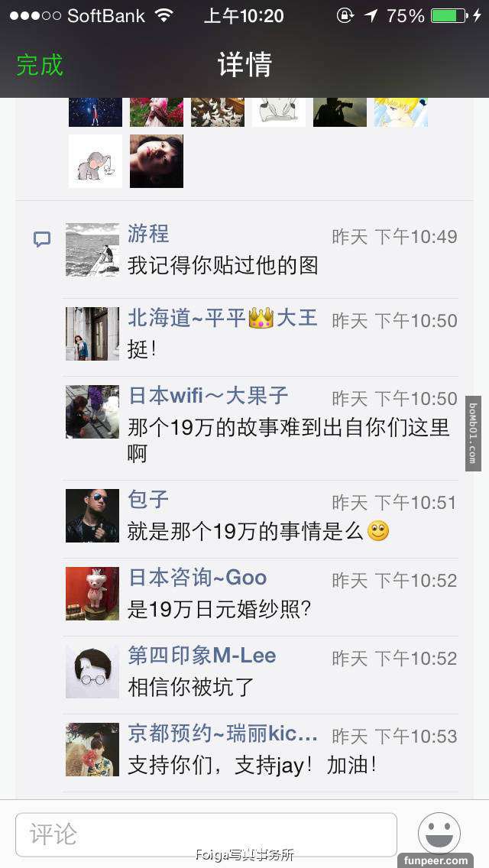This screenshot has width=489, height=868.
Task: Open the woman's face avatar in likes
Action: [157, 161]
